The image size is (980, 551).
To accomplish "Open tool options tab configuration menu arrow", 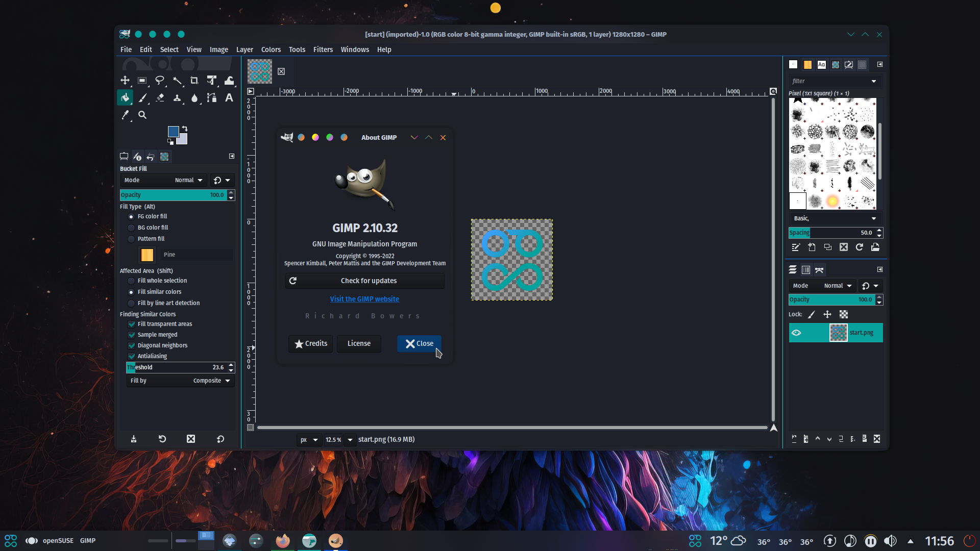I will pyautogui.click(x=232, y=157).
